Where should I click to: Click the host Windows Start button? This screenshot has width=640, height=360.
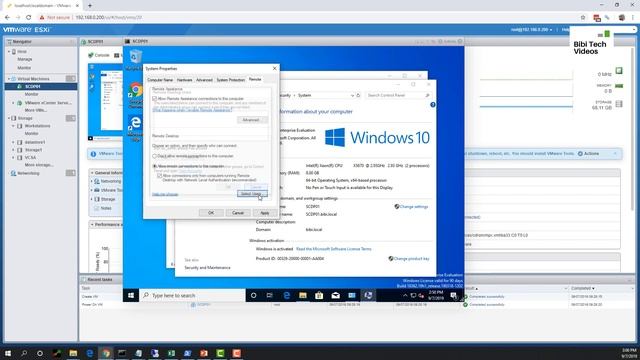[x=7, y=353]
